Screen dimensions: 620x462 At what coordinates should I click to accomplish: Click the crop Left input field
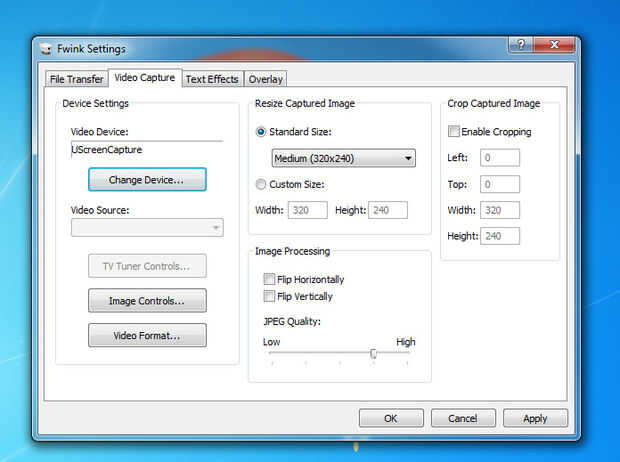(x=500, y=158)
